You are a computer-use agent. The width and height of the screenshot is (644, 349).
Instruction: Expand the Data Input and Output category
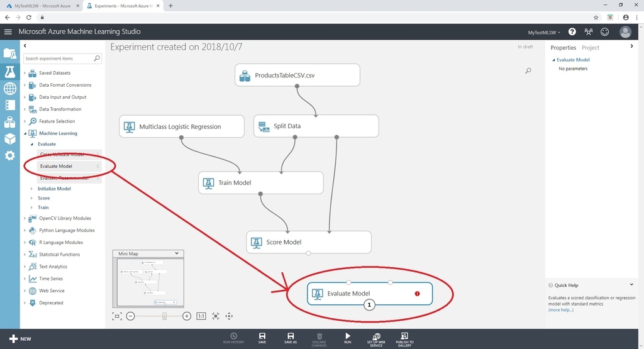(25, 97)
